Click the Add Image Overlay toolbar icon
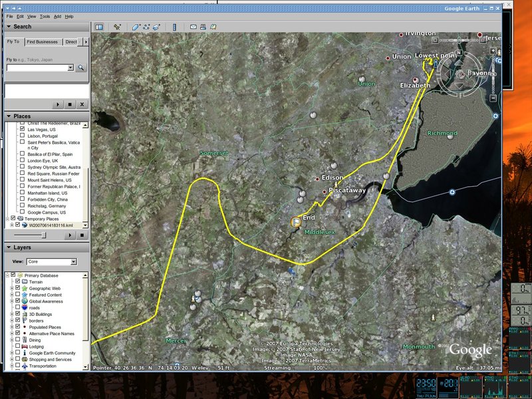 [156, 27]
